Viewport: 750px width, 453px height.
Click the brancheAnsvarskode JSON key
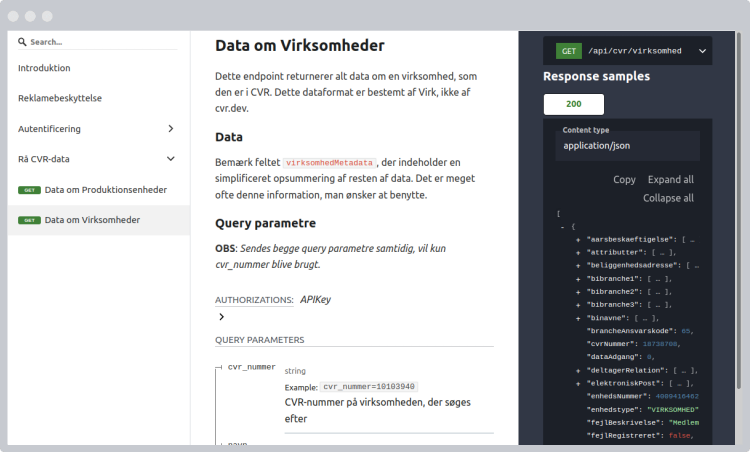click(632, 331)
